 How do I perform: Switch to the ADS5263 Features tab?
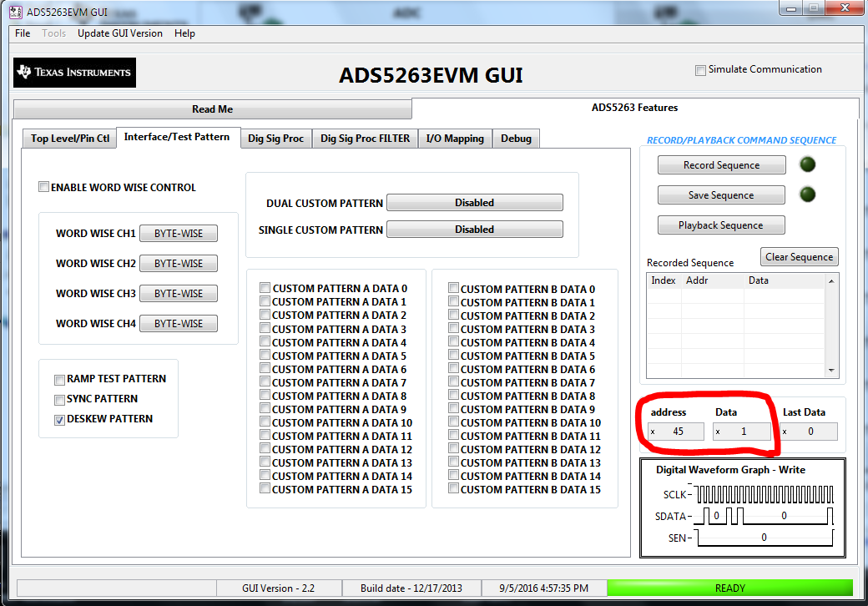(635, 108)
